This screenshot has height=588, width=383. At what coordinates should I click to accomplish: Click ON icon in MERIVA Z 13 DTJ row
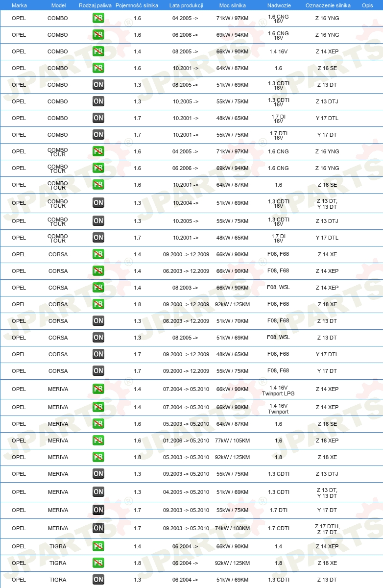point(98,474)
